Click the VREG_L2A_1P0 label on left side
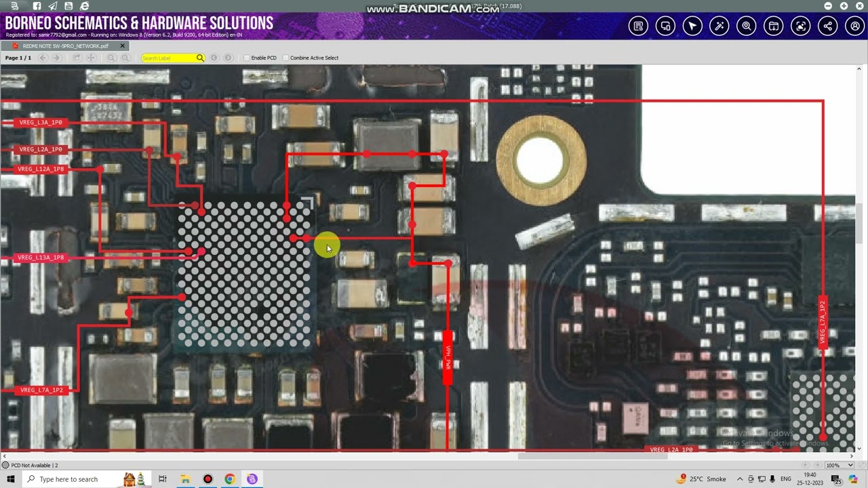This screenshot has width=868, height=488. pyautogui.click(x=41, y=149)
